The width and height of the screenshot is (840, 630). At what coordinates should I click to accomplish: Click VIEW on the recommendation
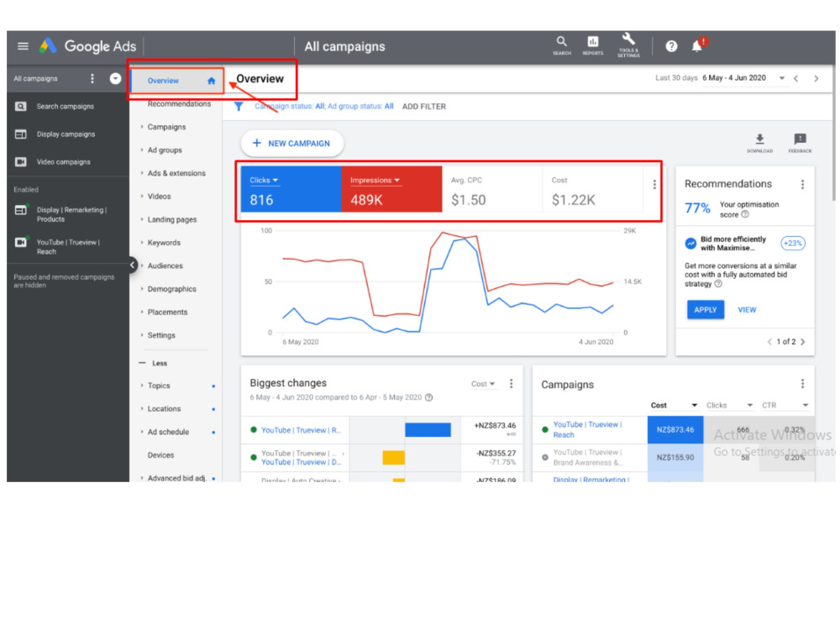click(x=747, y=310)
